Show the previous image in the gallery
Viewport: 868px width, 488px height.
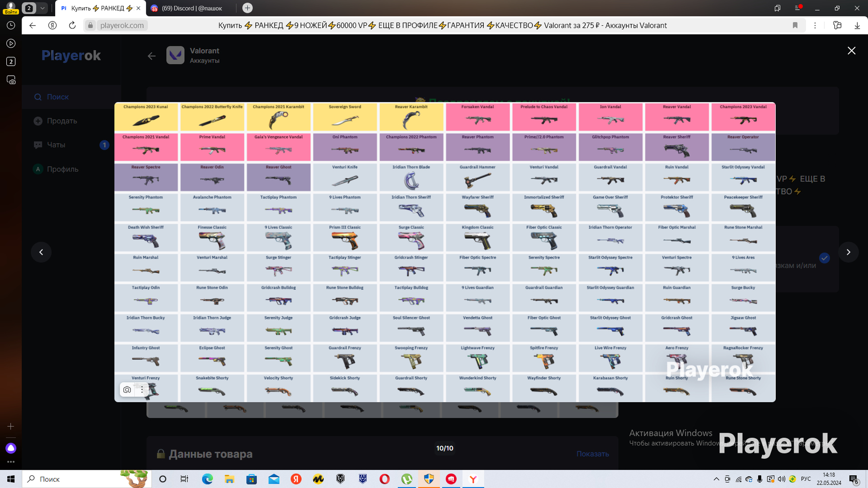click(x=41, y=252)
